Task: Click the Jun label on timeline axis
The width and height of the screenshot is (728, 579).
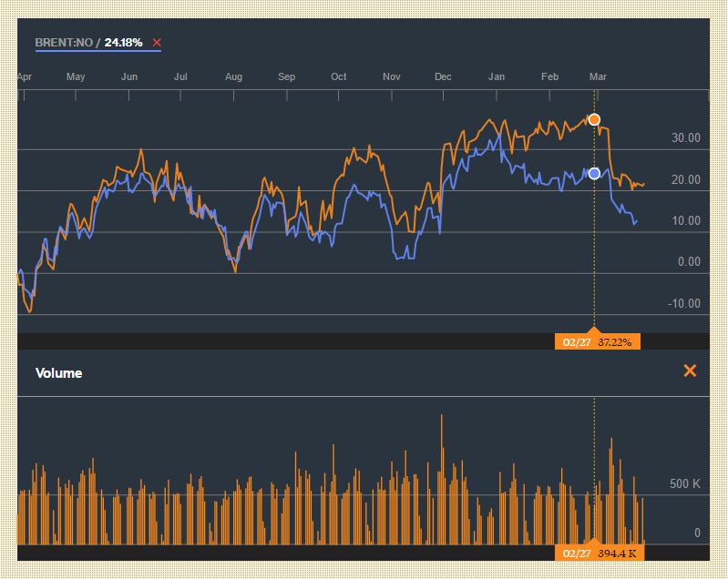Action: (x=129, y=76)
